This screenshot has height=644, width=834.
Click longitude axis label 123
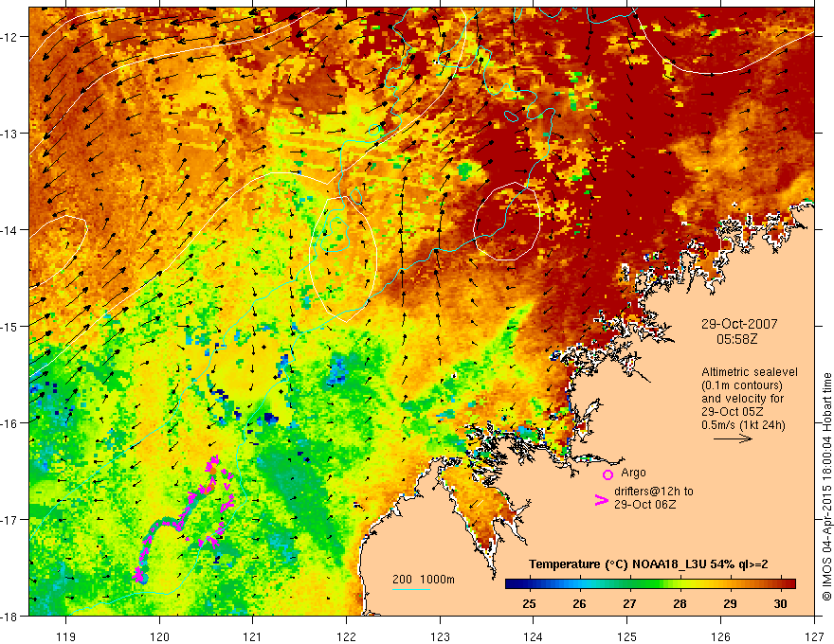click(440, 636)
